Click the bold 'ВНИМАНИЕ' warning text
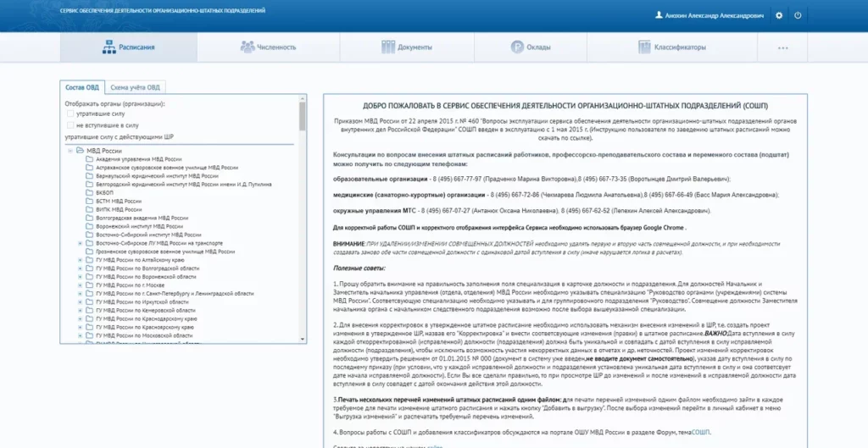The image size is (868, 448). [349, 243]
